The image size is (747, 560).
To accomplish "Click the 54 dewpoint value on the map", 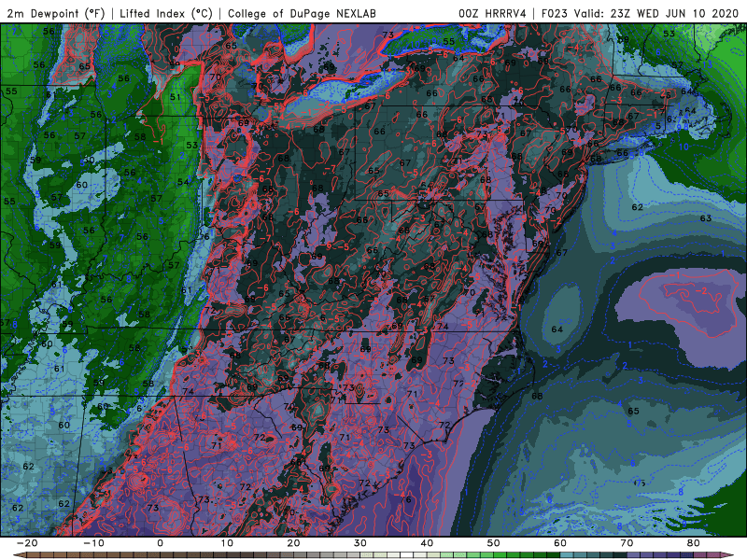I will pyautogui.click(x=183, y=182).
